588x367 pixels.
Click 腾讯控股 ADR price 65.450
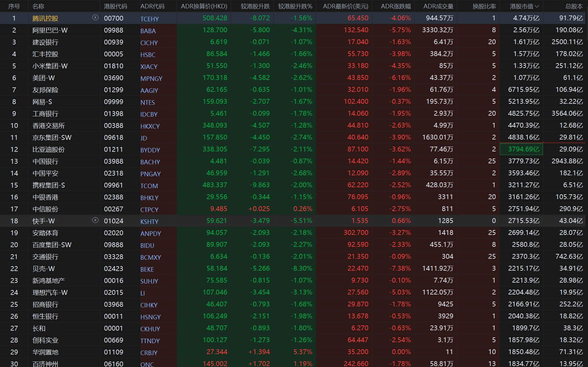pos(358,18)
